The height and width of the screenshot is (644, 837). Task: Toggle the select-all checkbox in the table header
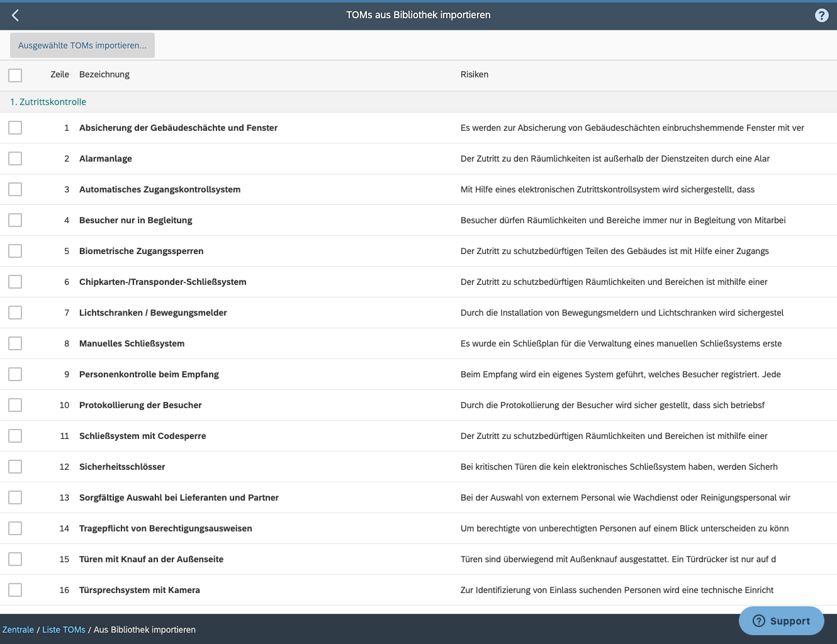point(14,75)
